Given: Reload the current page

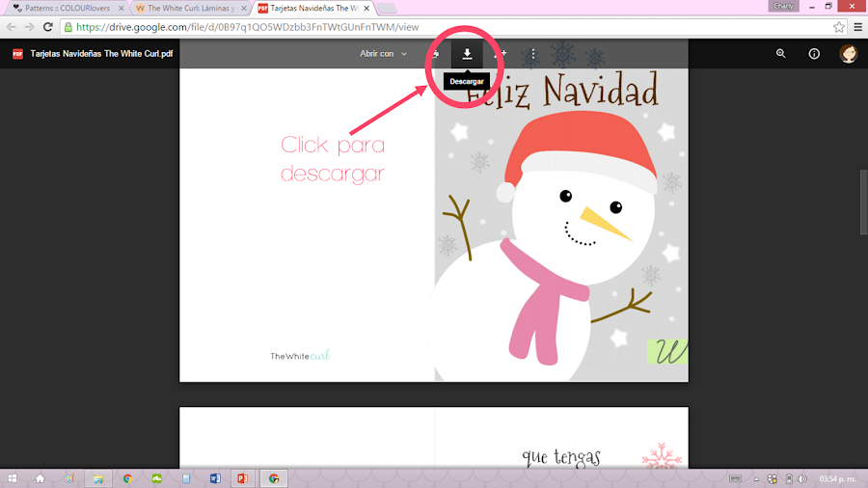Looking at the screenshot, I should pyautogui.click(x=47, y=27).
